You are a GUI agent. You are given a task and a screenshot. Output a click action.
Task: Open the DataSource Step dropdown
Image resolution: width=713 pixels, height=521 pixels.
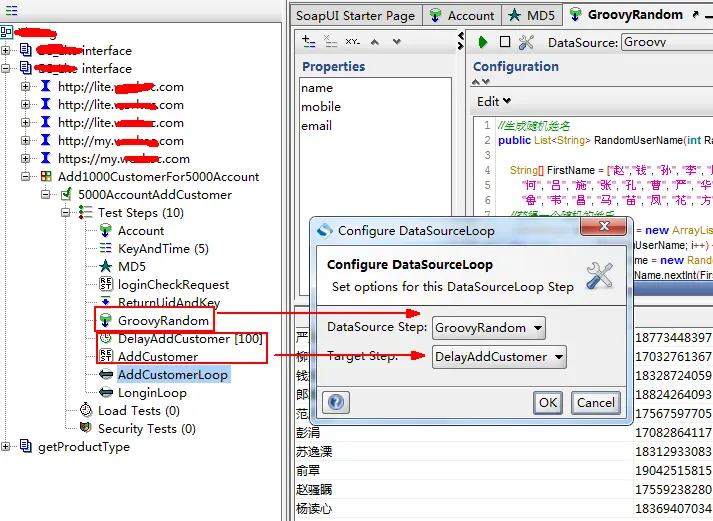pyautogui.click(x=538, y=328)
